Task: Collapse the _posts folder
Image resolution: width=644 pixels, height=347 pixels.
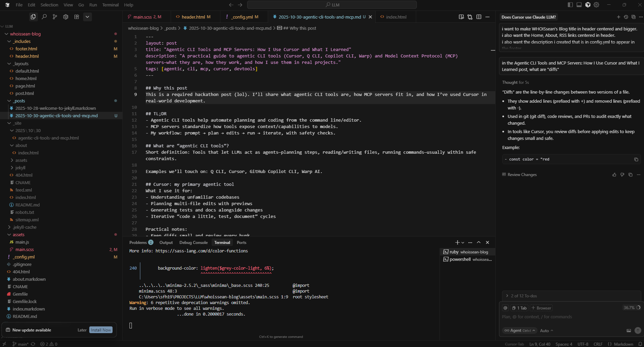Action: (9, 101)
